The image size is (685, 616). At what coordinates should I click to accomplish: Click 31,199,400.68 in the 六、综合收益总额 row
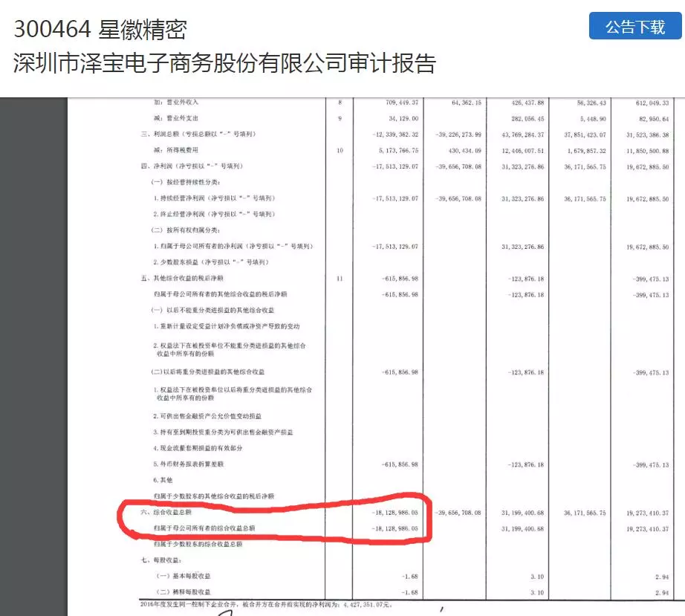pyautogui.click(x=523, y=513)
